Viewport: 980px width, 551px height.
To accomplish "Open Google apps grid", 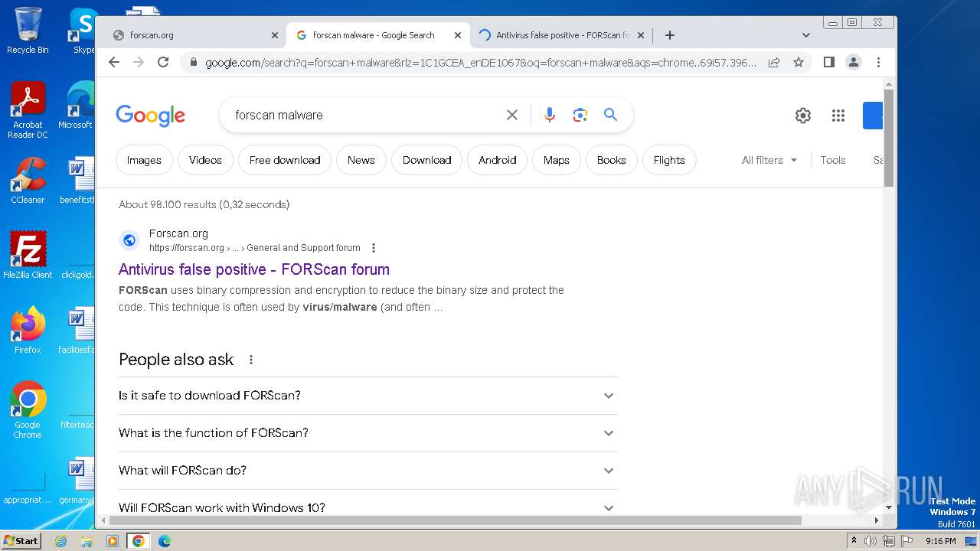I will coord(838,116).
